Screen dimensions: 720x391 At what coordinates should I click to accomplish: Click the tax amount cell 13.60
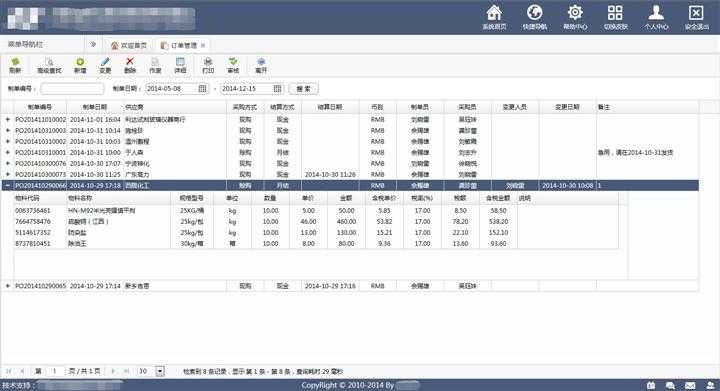[460, 244]
